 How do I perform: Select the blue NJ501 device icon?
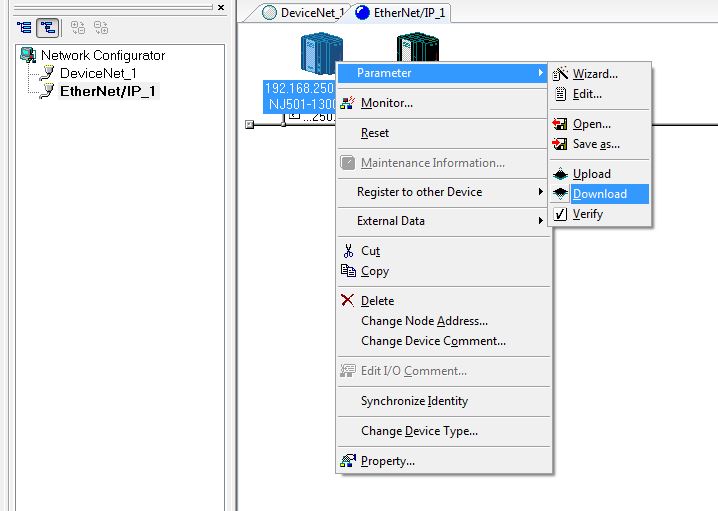tap(321, 53)
